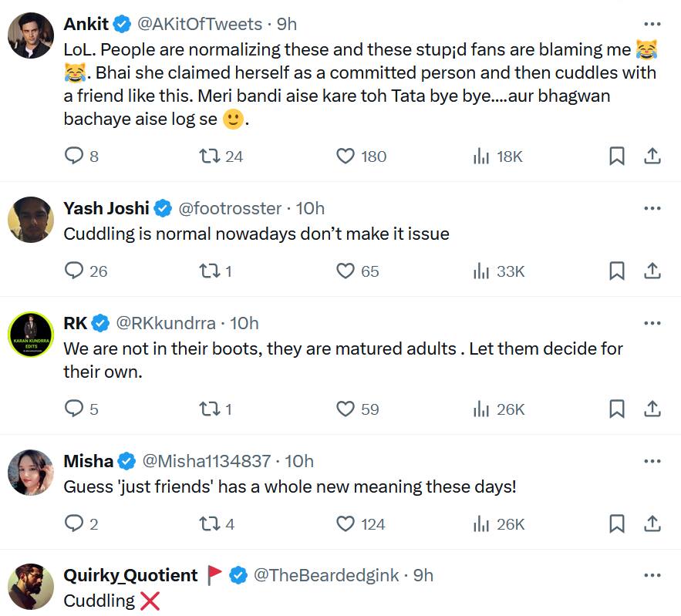Open the @TheBeardedgink handle
681x616 pixels.
[325, 575]
